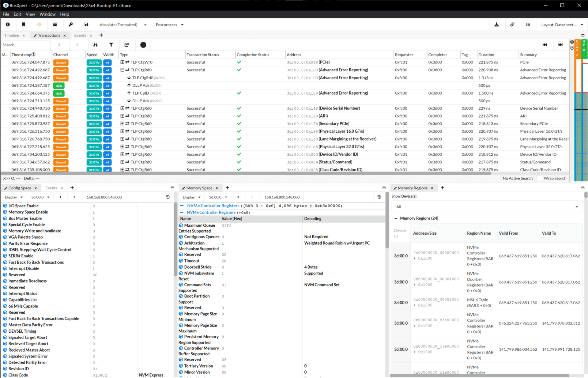The width and height of the screenshot is (588, 378).
Task: Click the Config Space history reset icon
Action: (x=168, y=197)
